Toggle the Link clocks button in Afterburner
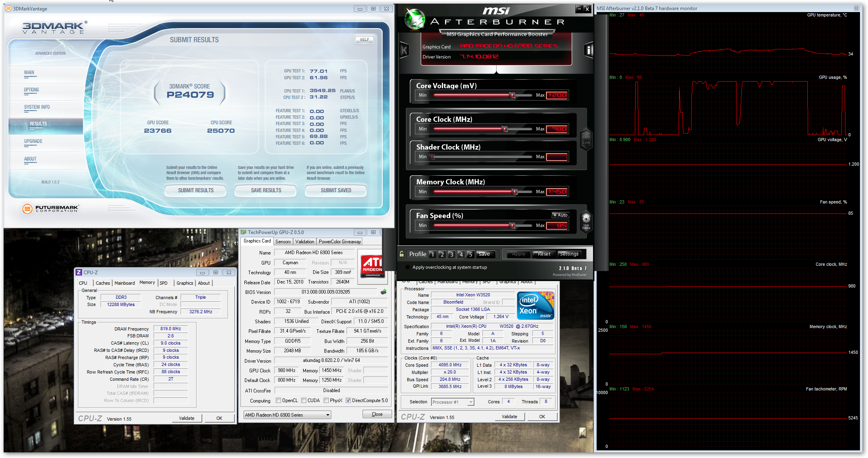868x458 pixels. click(586, 139)
